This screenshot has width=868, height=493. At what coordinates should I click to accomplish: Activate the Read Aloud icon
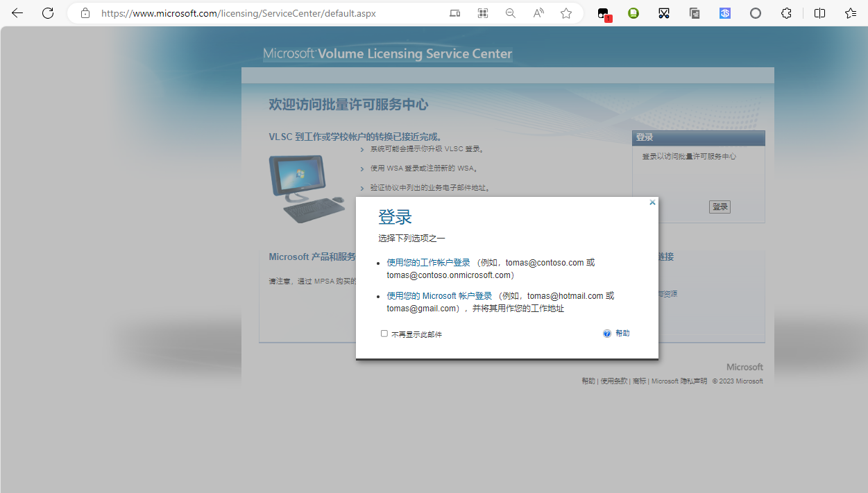pyautogui.click(x=538, y=13)
